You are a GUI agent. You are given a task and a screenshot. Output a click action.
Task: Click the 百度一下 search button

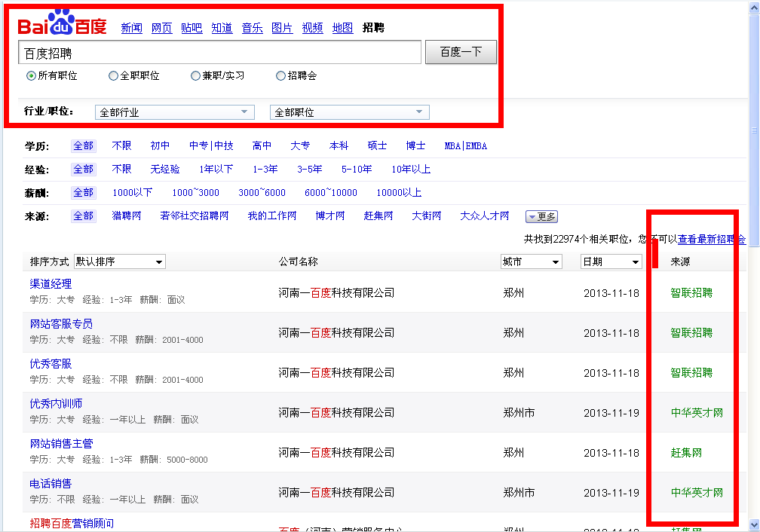pos(461,52)
